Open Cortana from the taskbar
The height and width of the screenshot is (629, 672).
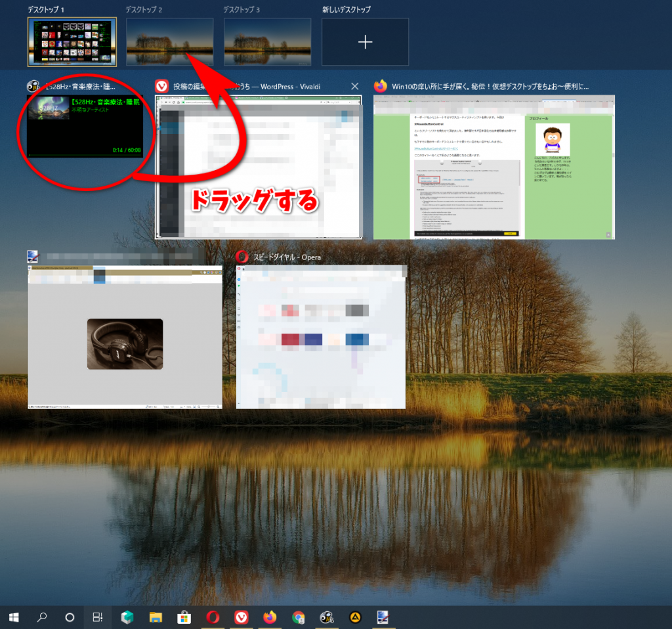point(70,617)
